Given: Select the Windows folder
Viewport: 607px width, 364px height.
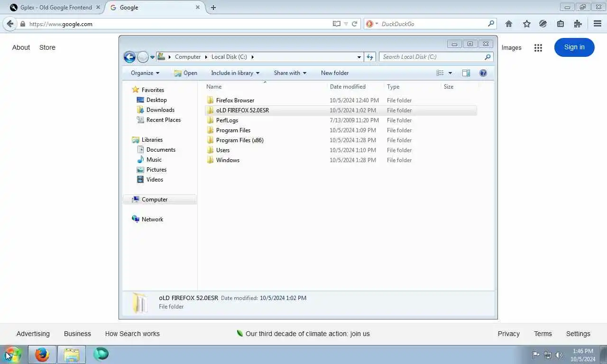Looking at the screenshot, I should point(228,160).
